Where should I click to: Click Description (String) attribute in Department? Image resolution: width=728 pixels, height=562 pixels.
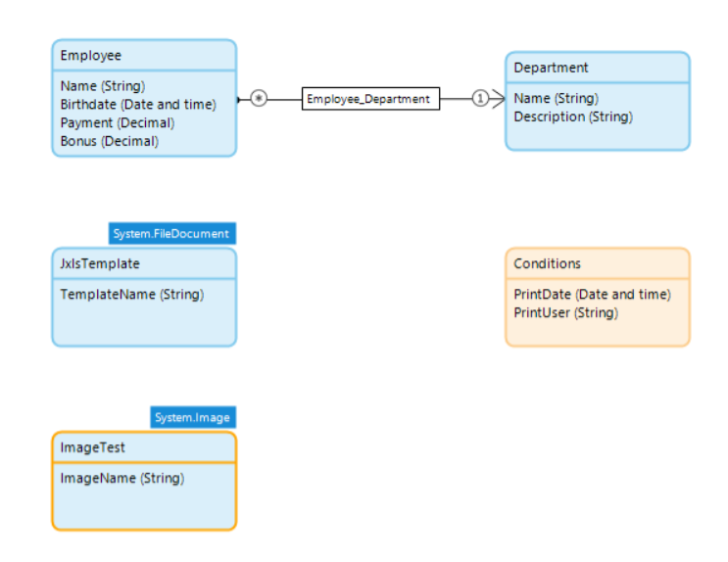(573, 117)
